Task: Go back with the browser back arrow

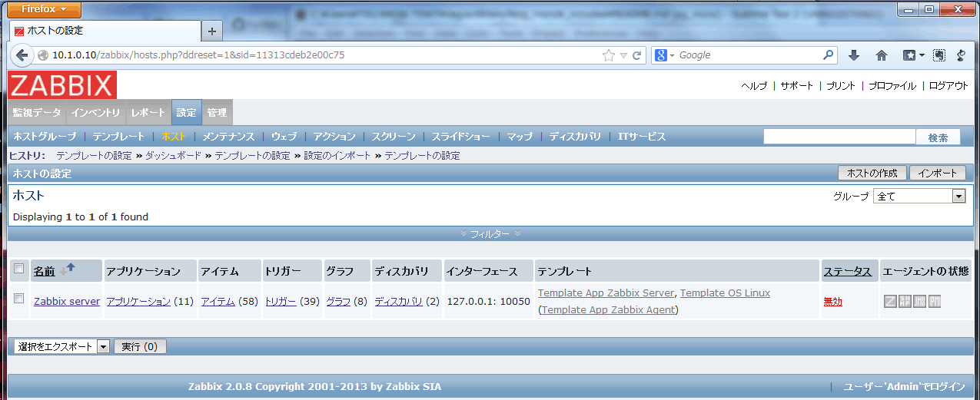Action: tap(22, 55)
